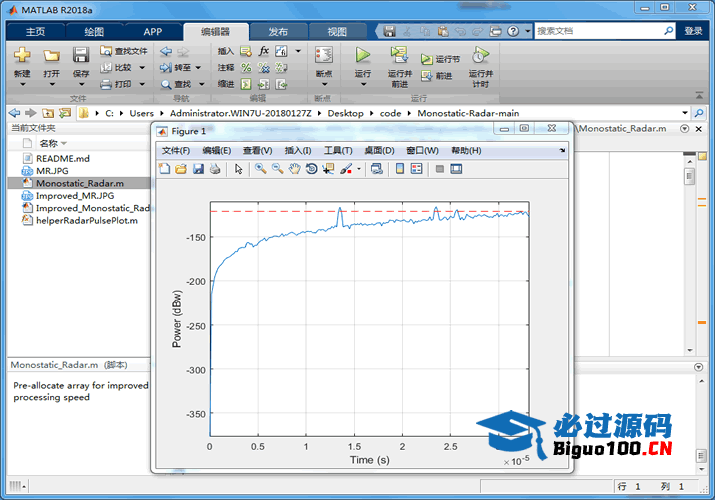
Task: Click the insert fx function icon
Action: point(264,51)
